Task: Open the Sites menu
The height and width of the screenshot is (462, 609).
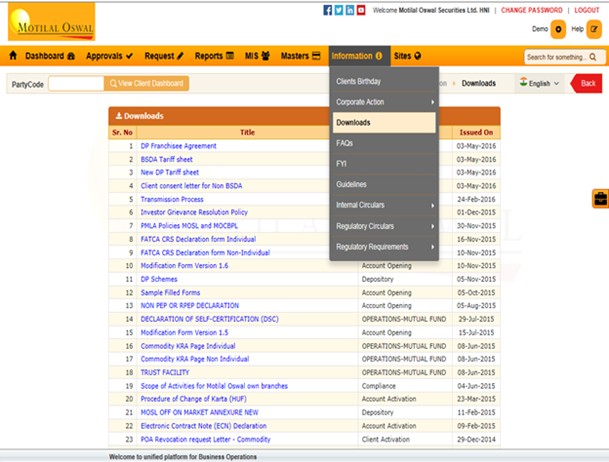Action: click(x=407, y=56)
